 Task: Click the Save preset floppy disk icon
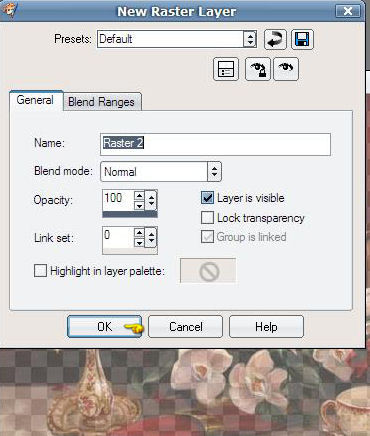tap(302, 39)
